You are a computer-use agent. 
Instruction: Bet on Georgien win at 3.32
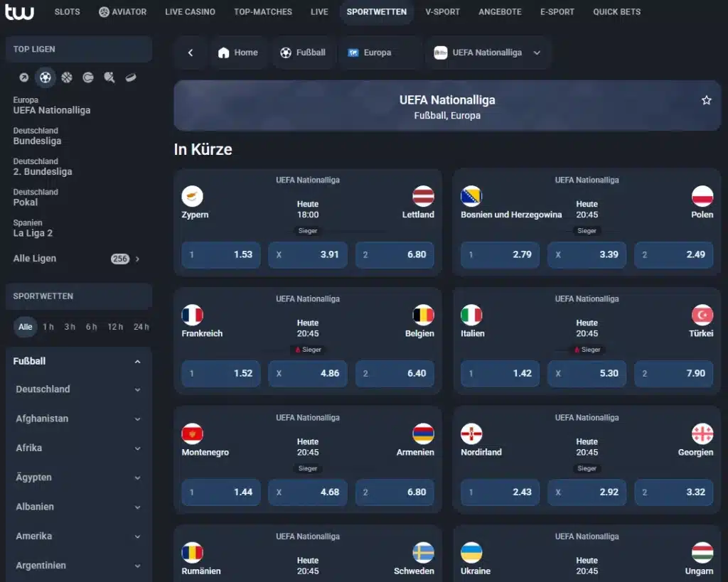click(674, 492)
